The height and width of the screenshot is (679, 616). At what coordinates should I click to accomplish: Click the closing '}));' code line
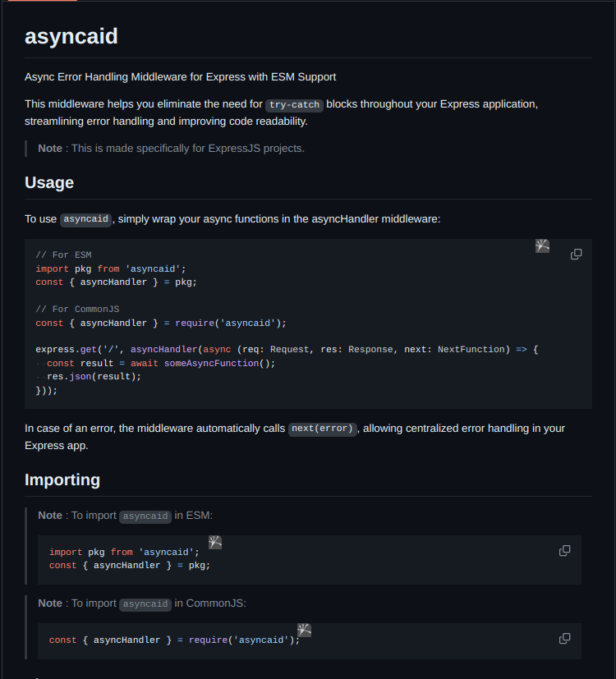[46, 391]
